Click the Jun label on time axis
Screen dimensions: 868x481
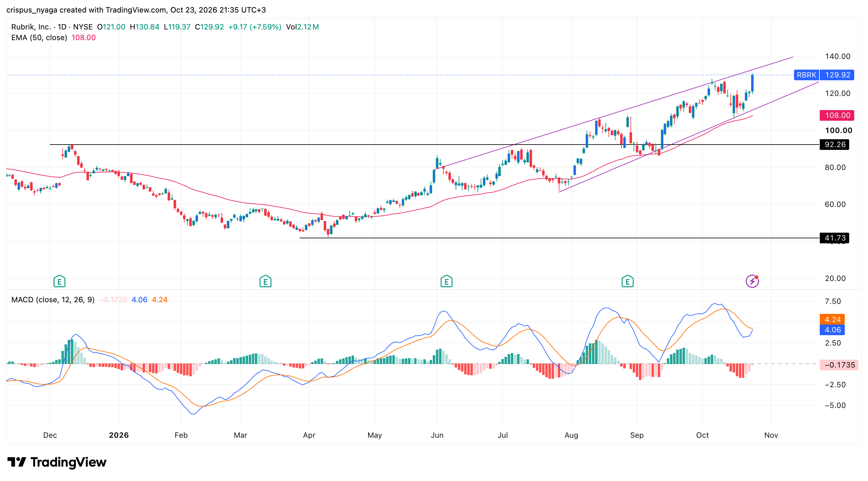(437, 435)
